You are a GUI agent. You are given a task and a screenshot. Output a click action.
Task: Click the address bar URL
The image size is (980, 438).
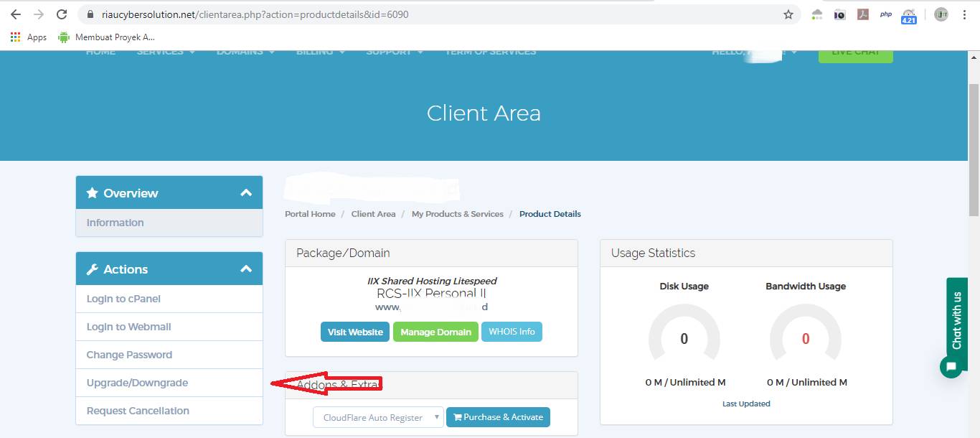tap(255, 14)
